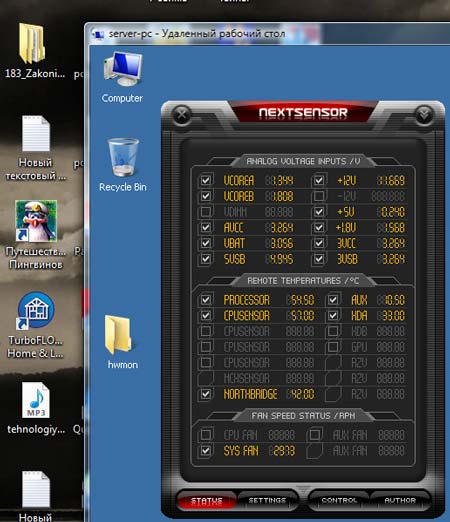
Task: Click the remote desktop window title icon
Action: click(x=98, y=34)
